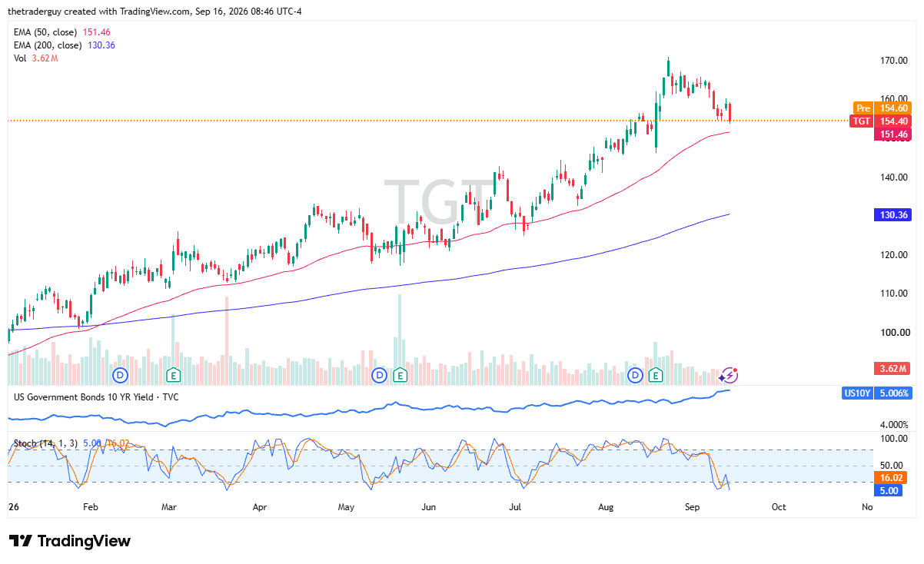This screenshot has width=924, height=564.
Task: Open the May dividend D marker
Action: [379, 375]
